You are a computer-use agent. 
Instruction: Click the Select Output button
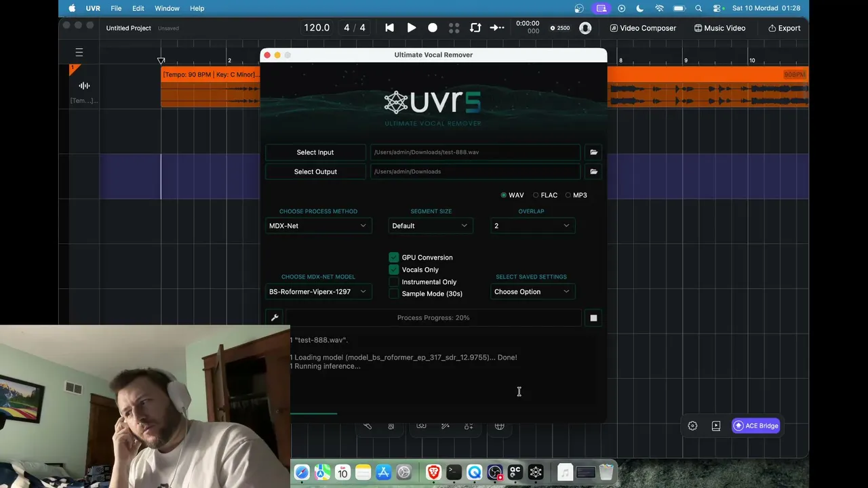point(315,171)
